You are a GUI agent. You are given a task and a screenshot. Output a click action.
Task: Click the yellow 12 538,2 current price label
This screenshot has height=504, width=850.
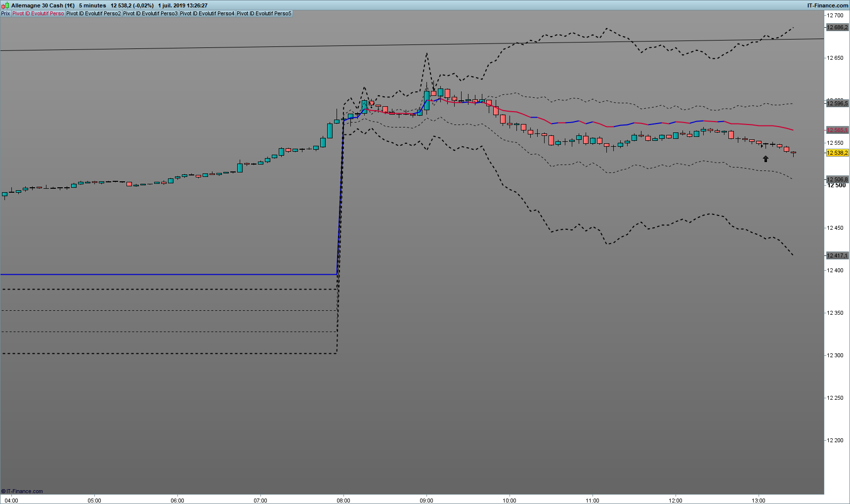click(837, 153)
